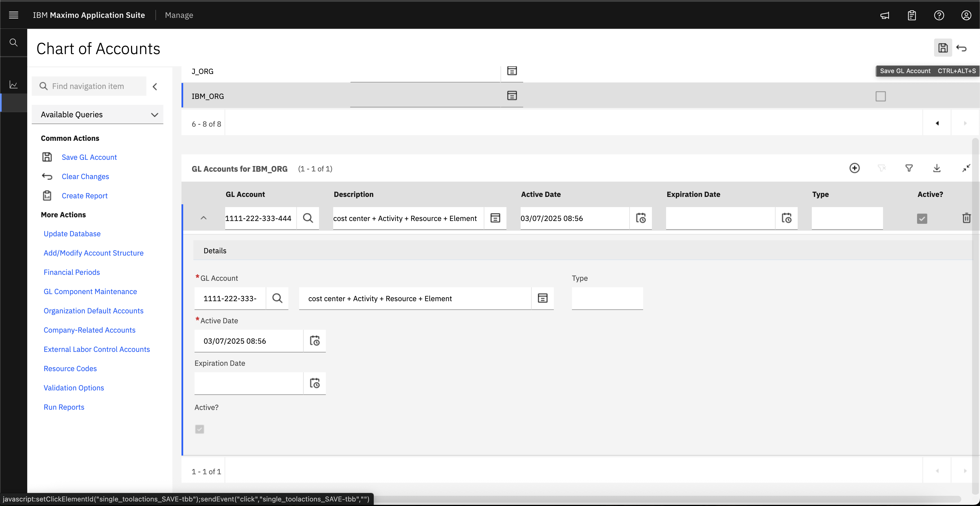
Task: Click Update Database action
Action: pos(72,234)
